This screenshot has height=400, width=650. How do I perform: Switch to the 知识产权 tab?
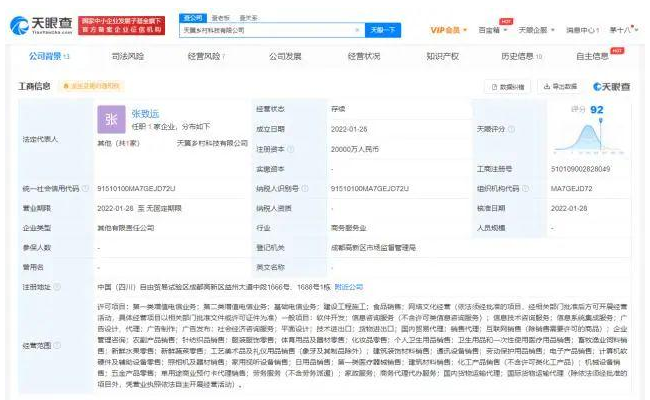coord(443,56)
